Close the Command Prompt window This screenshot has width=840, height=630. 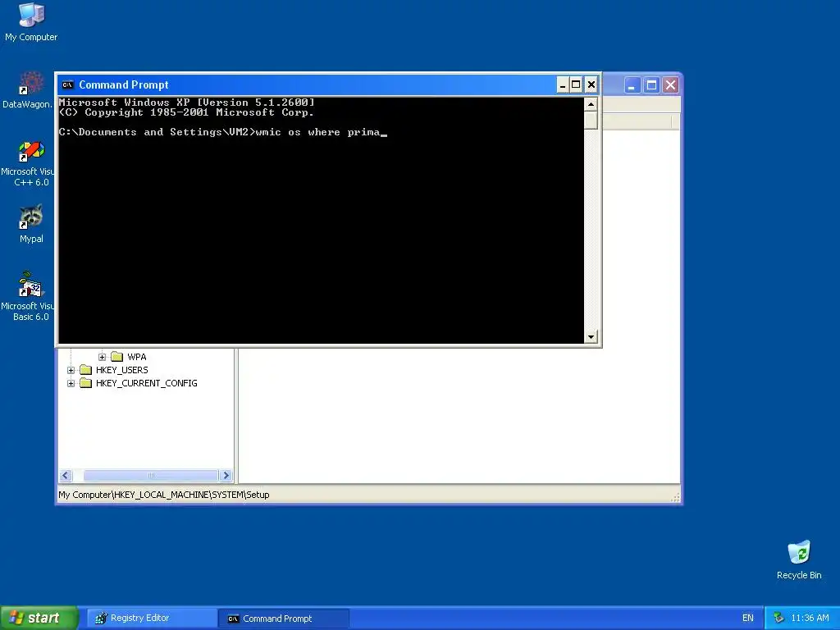tap(591, 84)
